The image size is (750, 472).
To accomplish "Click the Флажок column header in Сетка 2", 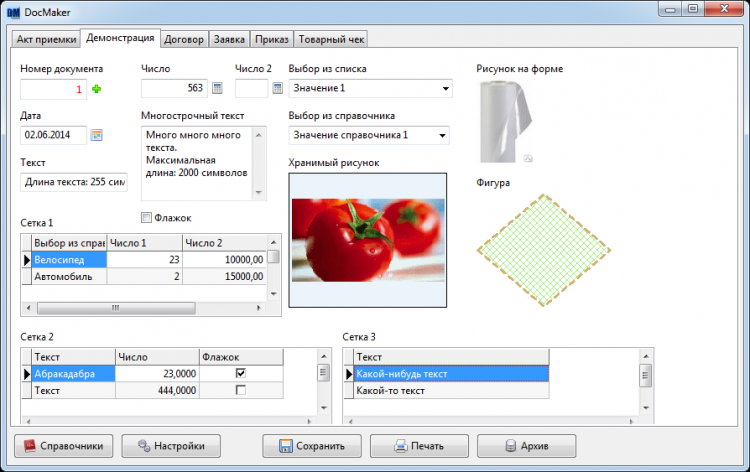I will coord(241,357).
